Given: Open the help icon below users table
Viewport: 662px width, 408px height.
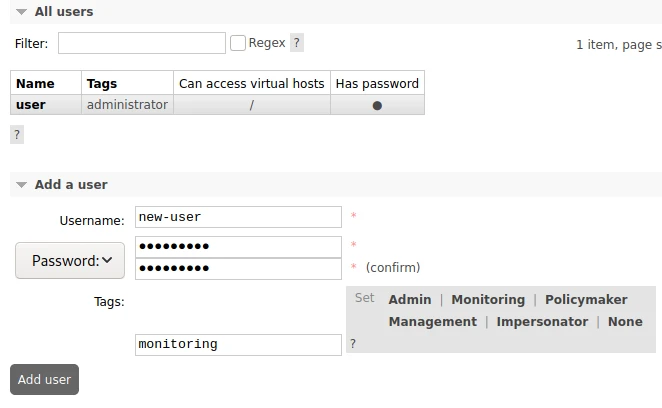Looking at the screenshot, I should (17, 134).
